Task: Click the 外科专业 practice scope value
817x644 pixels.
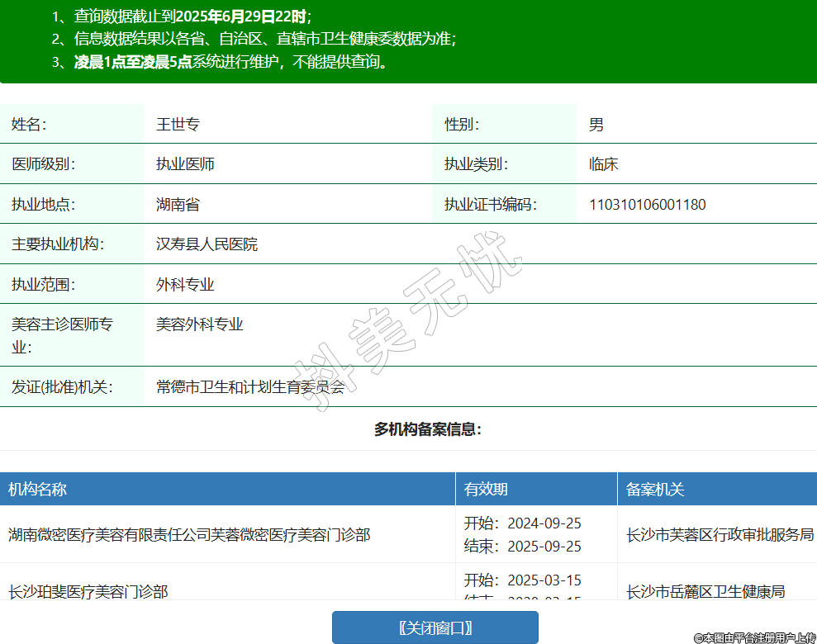Action: 185,285
